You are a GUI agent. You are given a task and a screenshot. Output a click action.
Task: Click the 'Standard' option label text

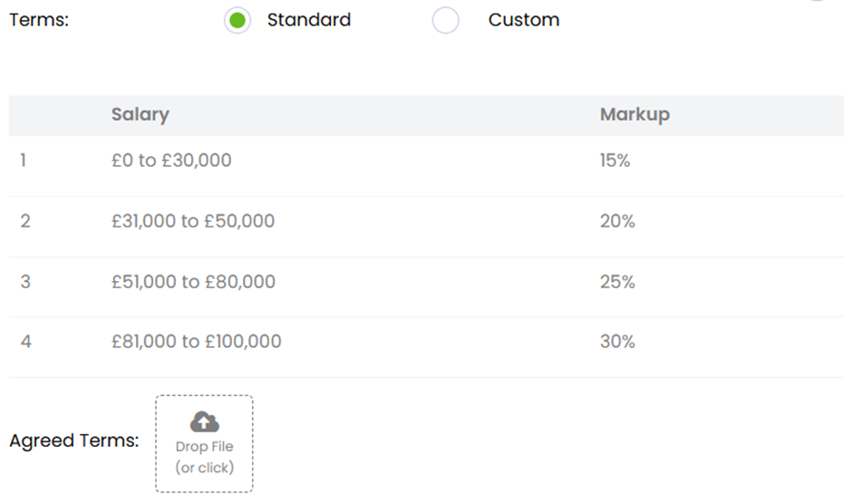point(308,20)
